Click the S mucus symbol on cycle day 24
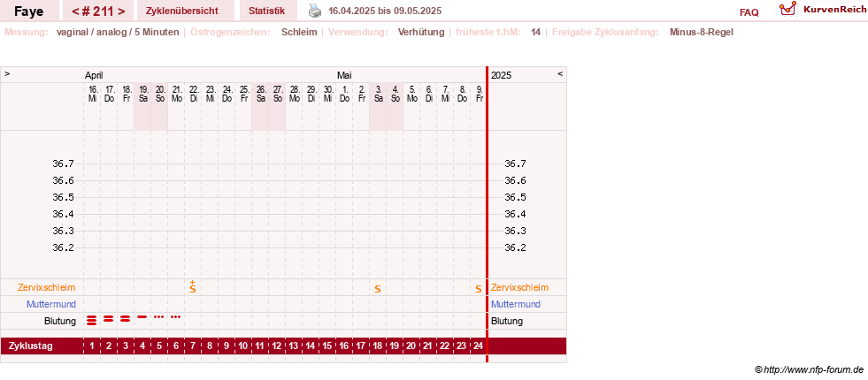The height and width of the screenshot is (380, 868). (479, 289)
